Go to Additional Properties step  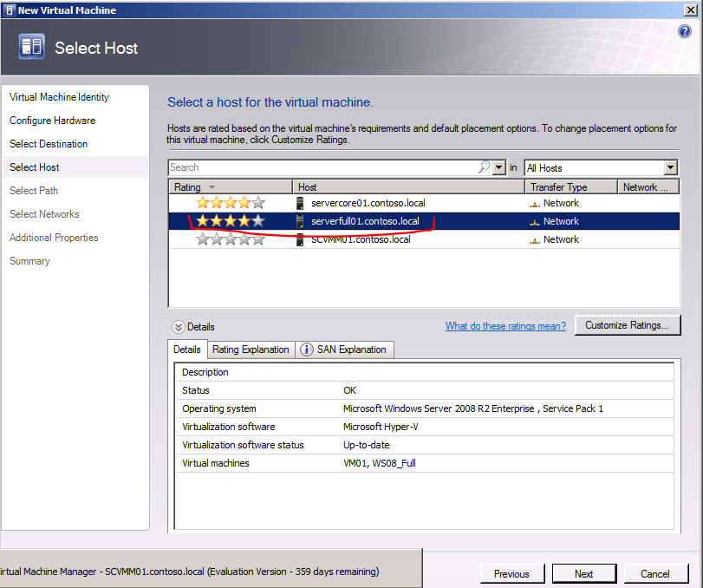54,238
